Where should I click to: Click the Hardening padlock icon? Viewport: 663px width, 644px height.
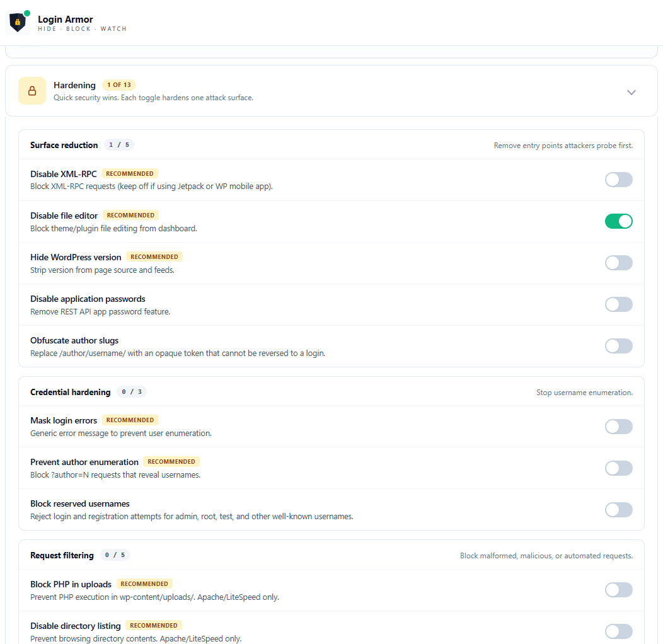(32, 91)
